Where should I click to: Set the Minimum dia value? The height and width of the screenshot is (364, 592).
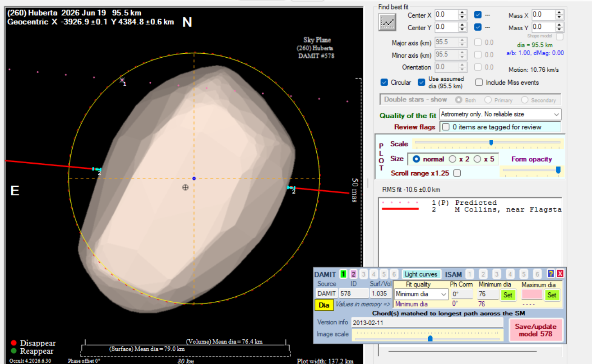coord(508,295)
